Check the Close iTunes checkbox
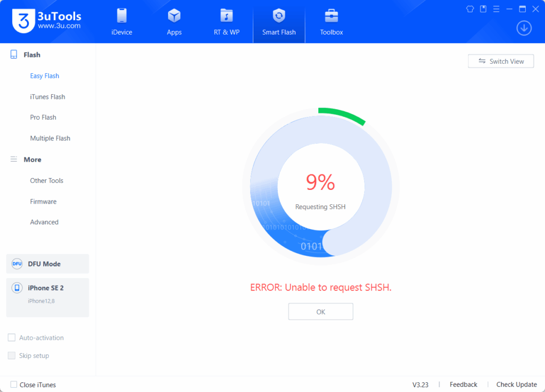Viewport: 545px width, 392px height. (x=13, y=385)
